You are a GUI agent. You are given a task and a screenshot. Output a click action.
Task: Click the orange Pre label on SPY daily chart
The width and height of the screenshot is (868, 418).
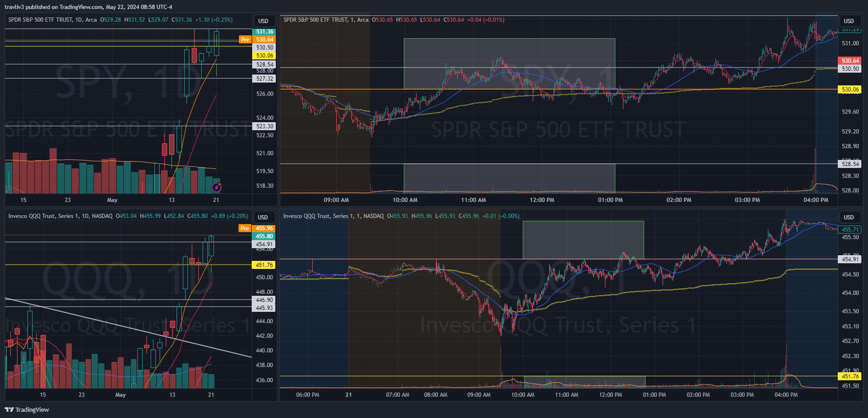tap(245, 40)
